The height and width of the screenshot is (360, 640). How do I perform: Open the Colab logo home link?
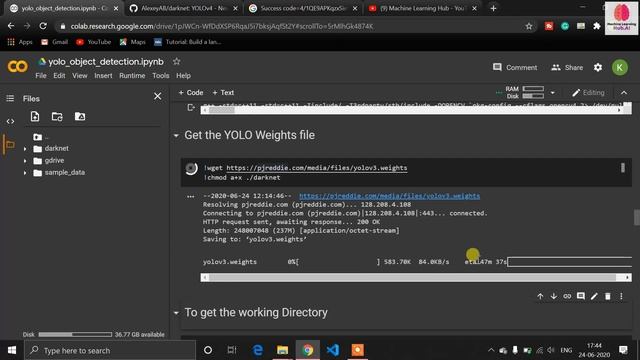(18, 66)
